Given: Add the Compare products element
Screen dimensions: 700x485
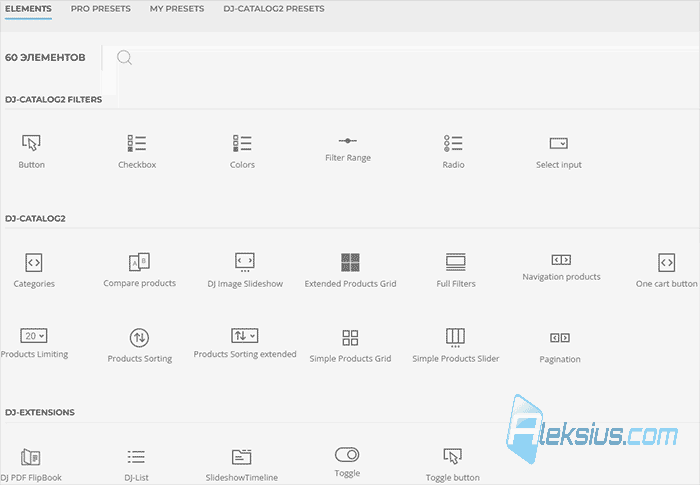Looking at the screenshot, I should (x=139, y=270).
